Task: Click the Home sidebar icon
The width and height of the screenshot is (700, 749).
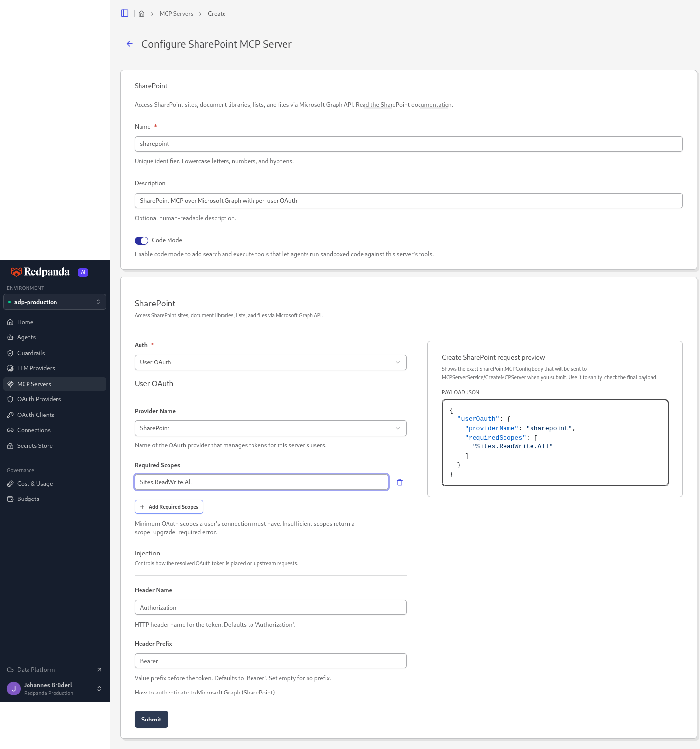Action: click(x=10, y=322)
